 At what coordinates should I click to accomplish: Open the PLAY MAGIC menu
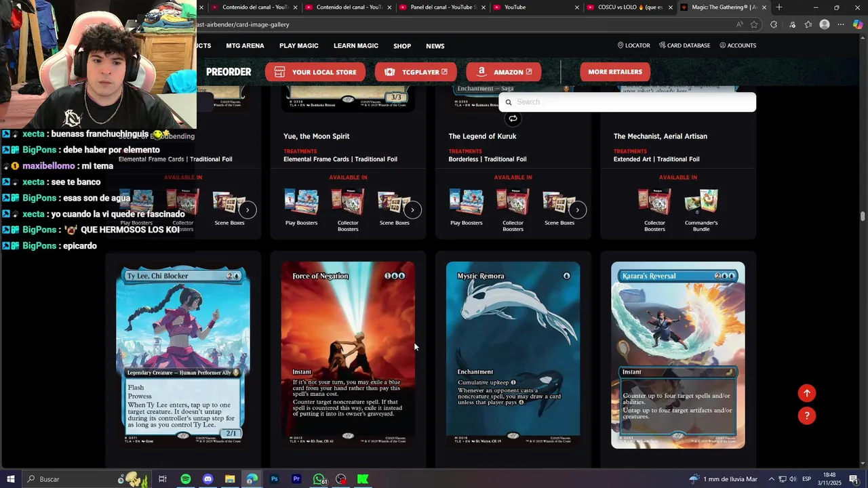tap(299, 45)
